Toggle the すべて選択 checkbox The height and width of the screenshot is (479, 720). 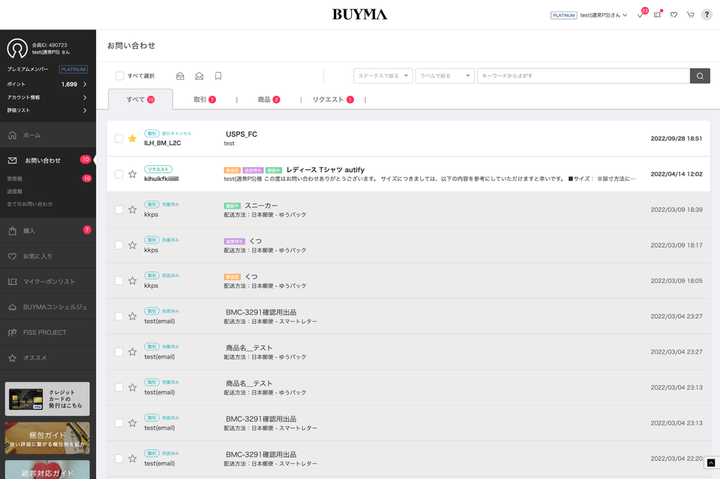pos(119,76)
